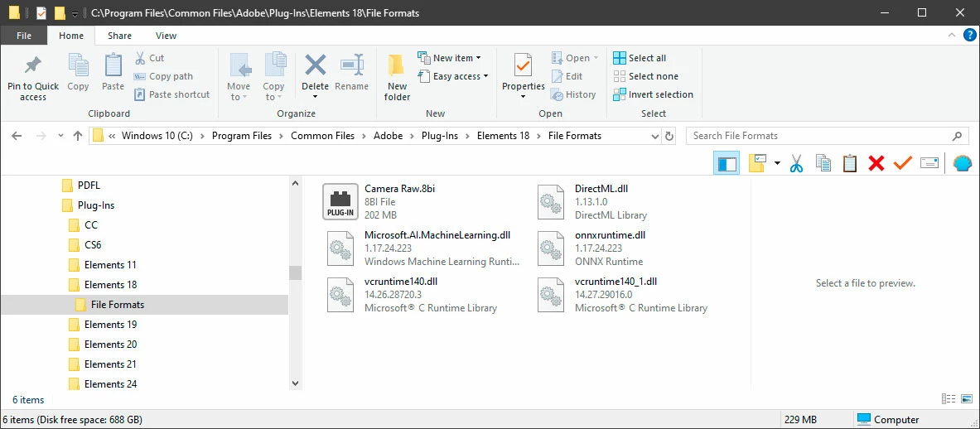Click navigation pane scroll down arrow
The image size is (980, 429).
[296, 383]
